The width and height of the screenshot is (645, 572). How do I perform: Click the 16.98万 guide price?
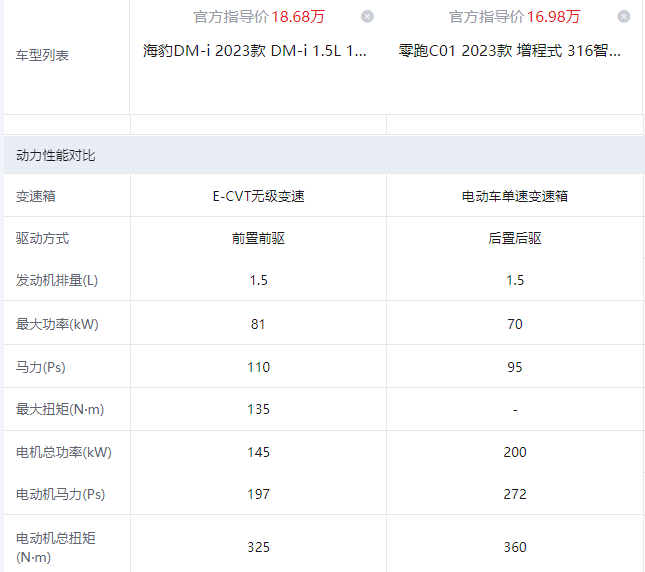(553, 17)
